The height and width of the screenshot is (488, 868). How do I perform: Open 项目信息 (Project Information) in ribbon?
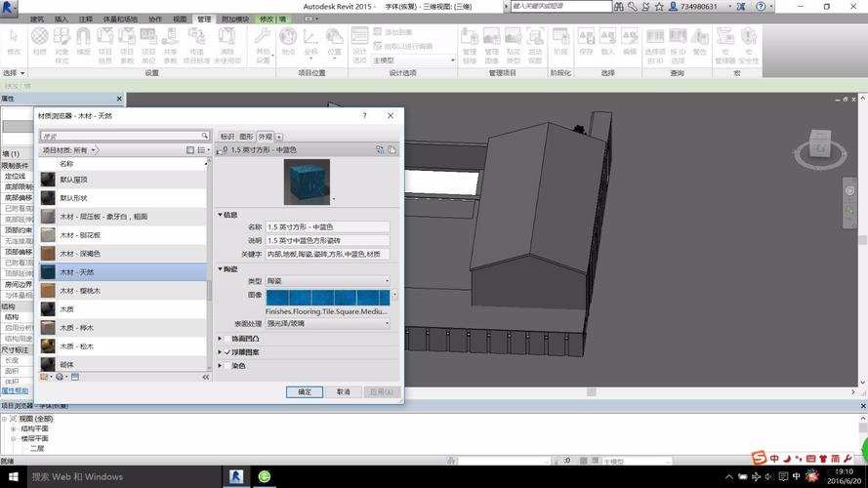[x=105, y=39]
